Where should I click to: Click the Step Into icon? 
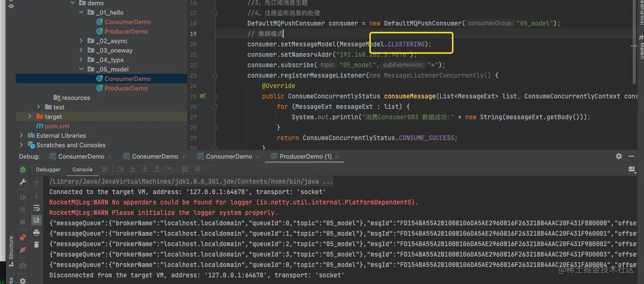[133, 169]
